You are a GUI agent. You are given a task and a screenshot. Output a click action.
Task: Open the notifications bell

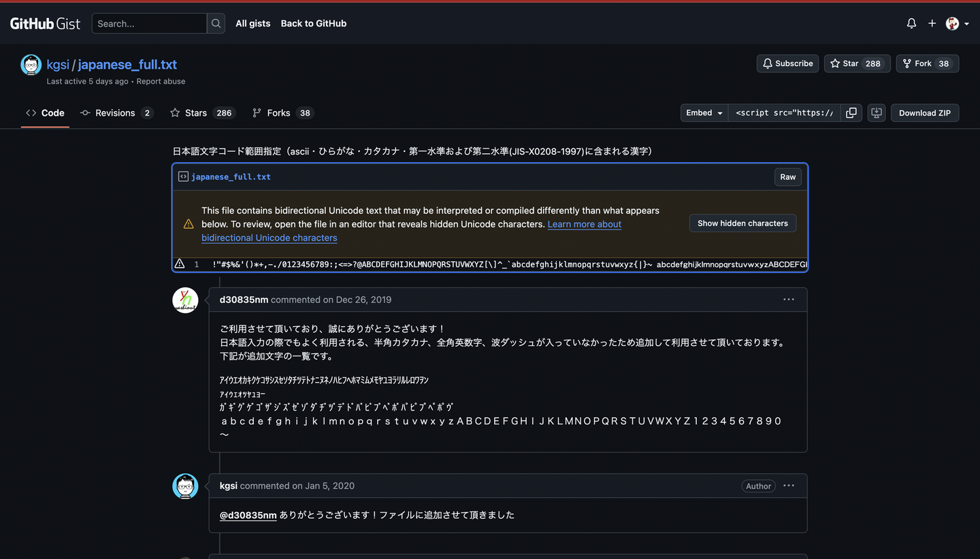click(911, 23)
